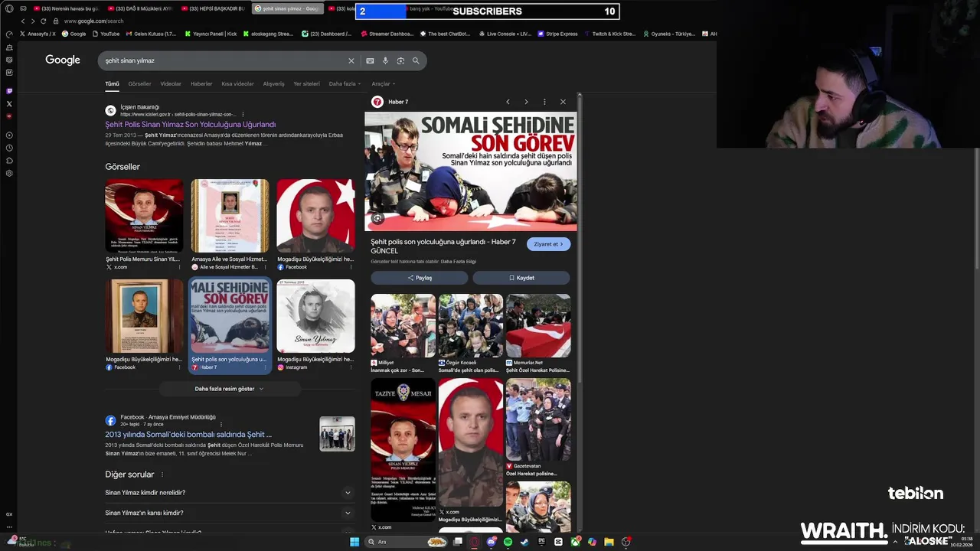This screenshot has width=980, height=551.
Task: Open Windows Start menu
Action: point(354,542)
